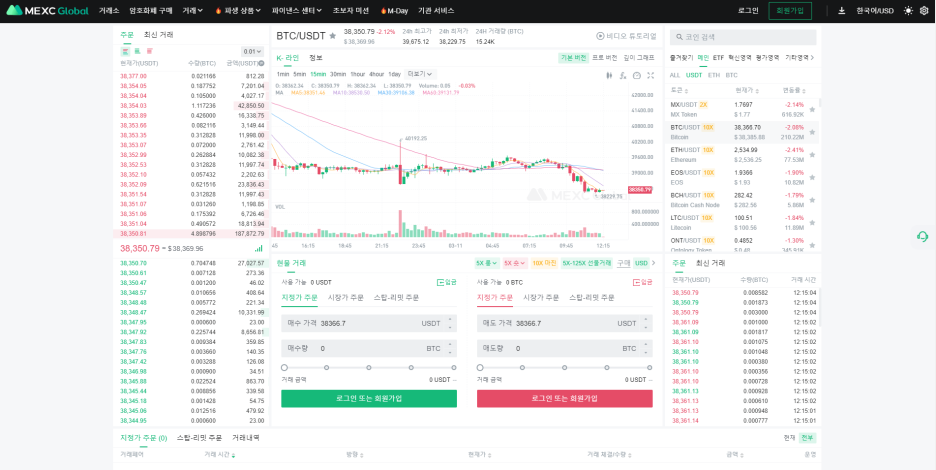Click the depth bars icon beside 38,350.79
This screenshot has height=470, width=936.
pos(258,248)
